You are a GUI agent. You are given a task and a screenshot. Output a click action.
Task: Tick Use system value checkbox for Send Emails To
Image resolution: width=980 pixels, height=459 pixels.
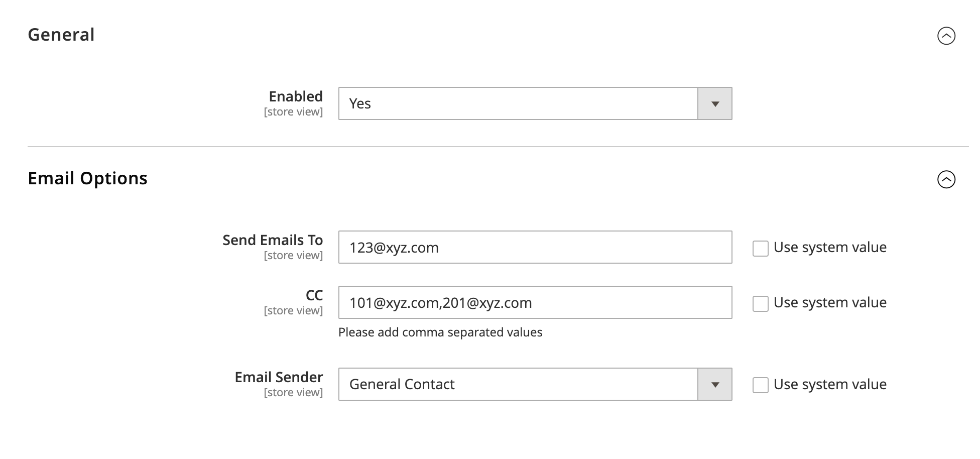click(x=760, y=248)
